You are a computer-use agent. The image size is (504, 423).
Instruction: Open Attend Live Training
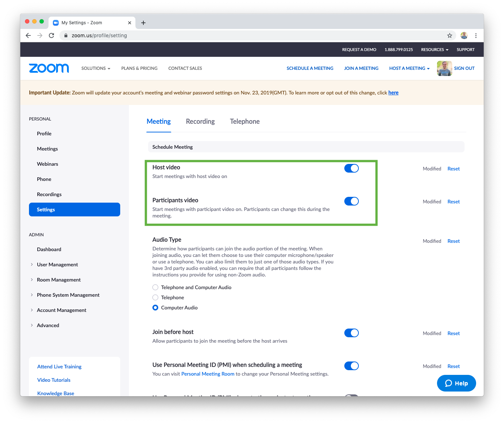[59, 367]
